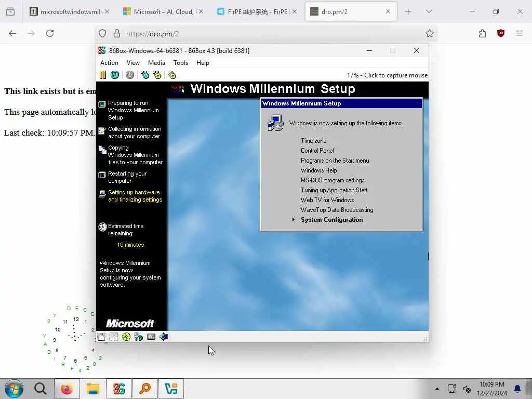Hard reset the 86Box machine

pos(115,75)
